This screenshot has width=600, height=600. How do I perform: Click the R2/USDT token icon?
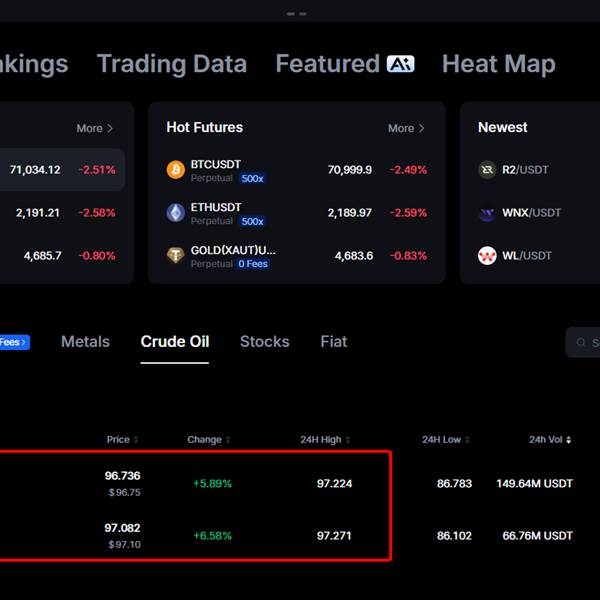tap(487, 170)
